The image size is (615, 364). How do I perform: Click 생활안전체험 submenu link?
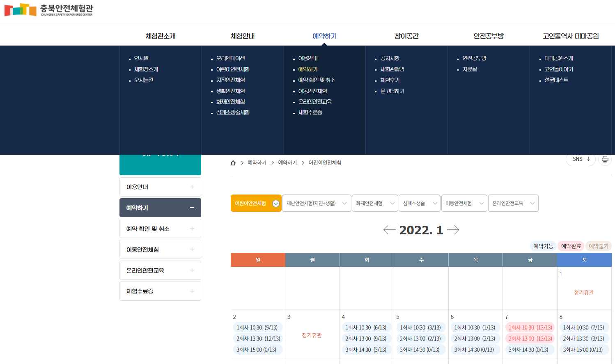click(x=231, y=91)
